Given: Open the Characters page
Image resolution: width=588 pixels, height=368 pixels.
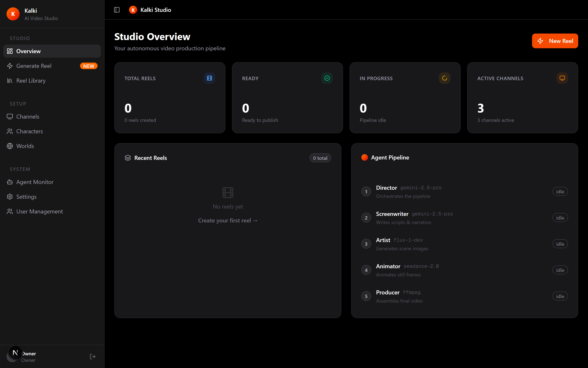Looking at the screenshot, I should [52, 131].
